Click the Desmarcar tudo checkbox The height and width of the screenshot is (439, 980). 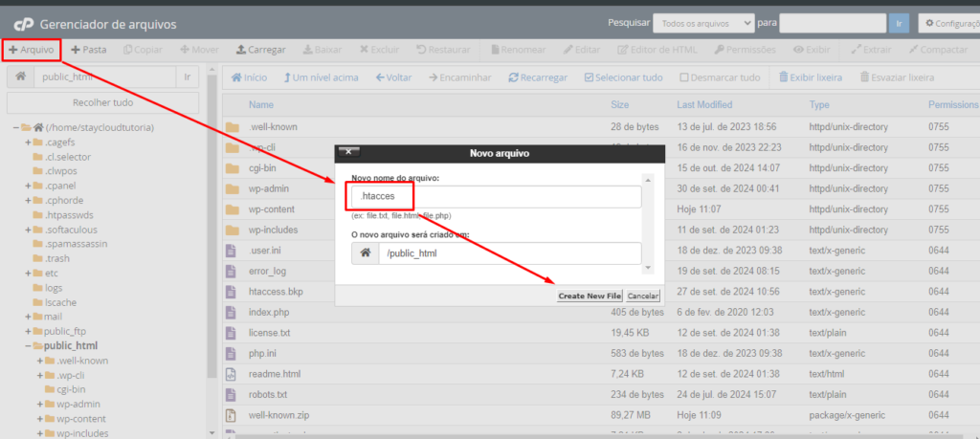pyautogui.click(x=683, y=77)
